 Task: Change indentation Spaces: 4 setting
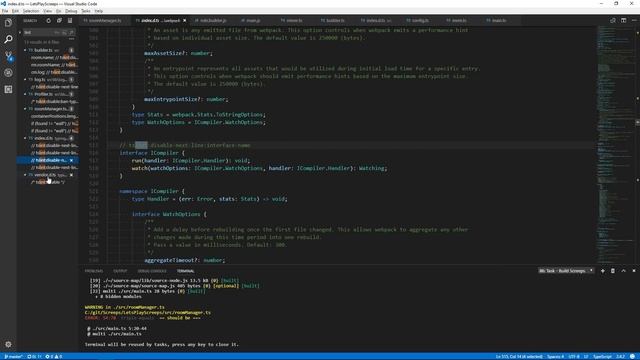coord(556,357)
